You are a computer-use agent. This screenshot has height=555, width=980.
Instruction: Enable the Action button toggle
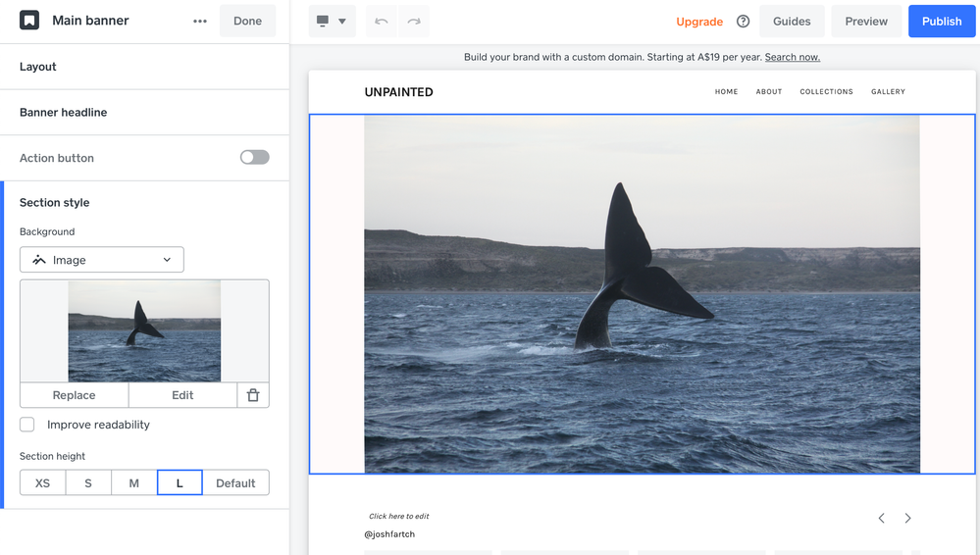254,157
